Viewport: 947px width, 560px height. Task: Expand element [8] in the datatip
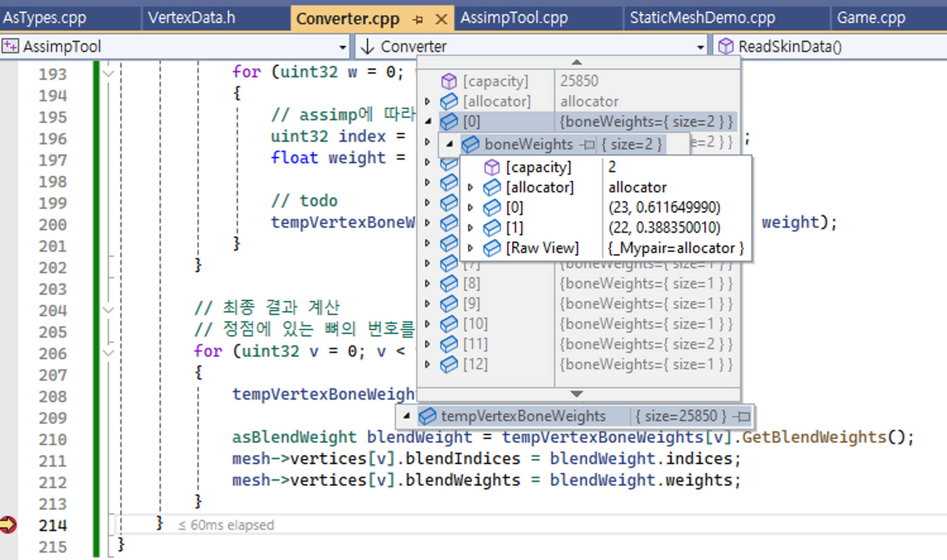pos(427,284)
